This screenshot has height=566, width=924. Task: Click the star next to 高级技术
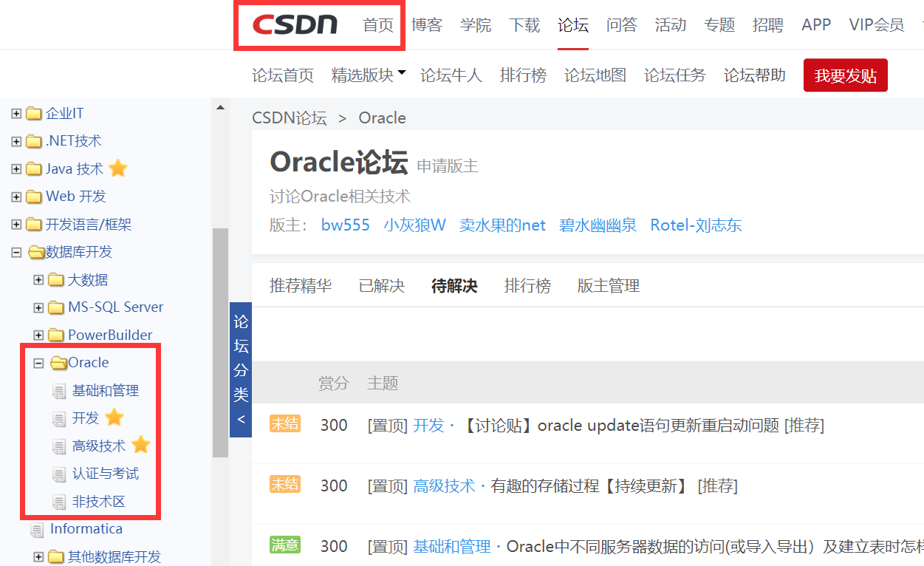[141, 445]
